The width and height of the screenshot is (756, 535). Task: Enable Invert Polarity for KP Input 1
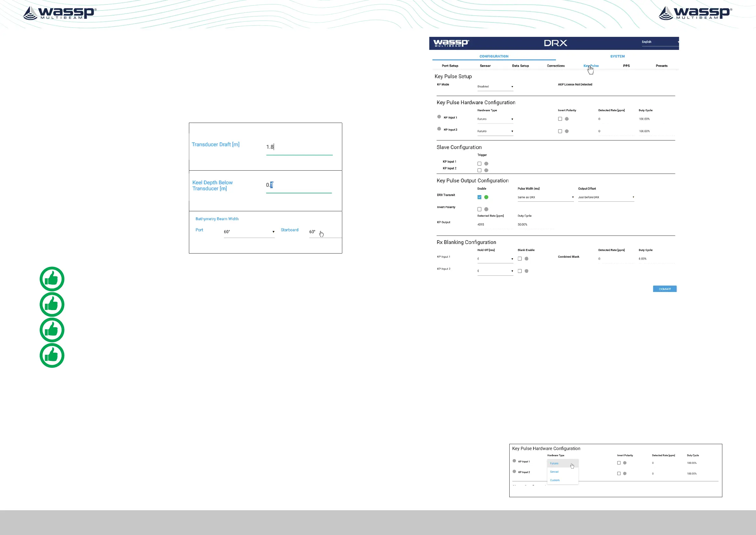click(560, 119)
